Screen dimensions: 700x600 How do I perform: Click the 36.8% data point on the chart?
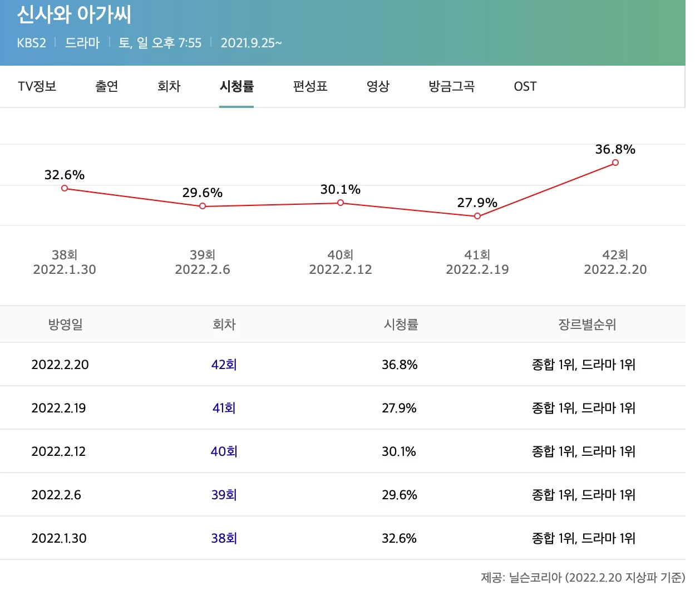point(615,163)
